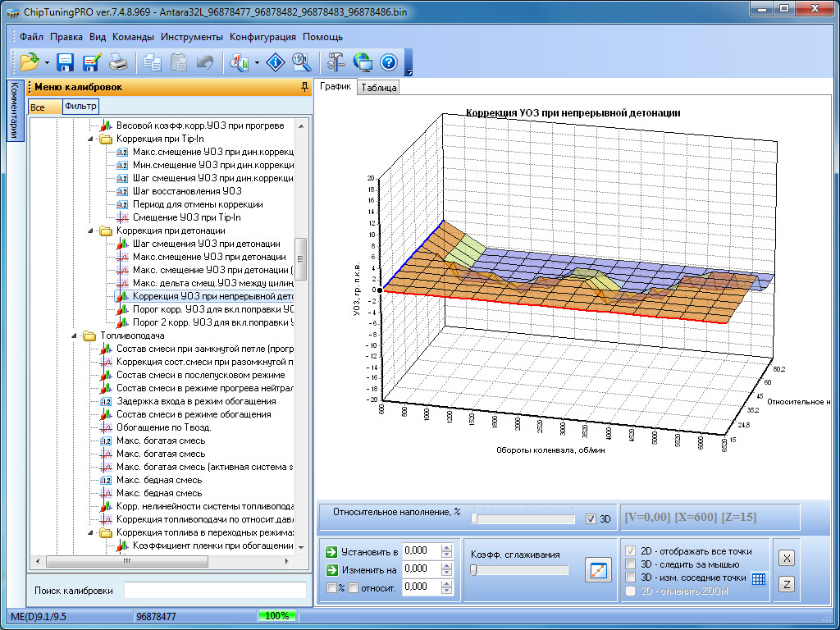Switch to the Таблица tab

point(378,88)
